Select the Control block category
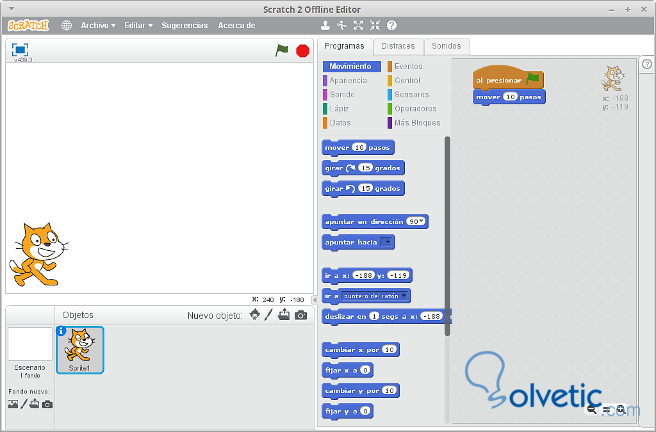 click(404, 80)
